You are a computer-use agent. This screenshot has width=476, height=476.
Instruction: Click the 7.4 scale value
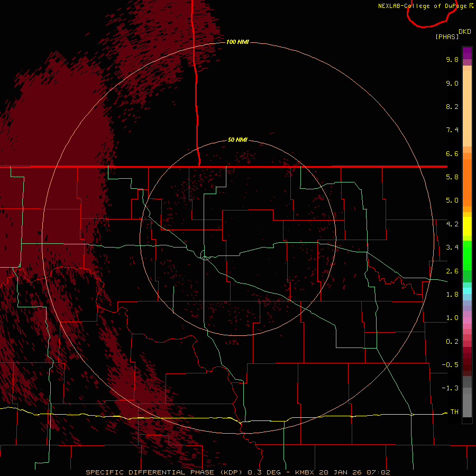point(452,130)
